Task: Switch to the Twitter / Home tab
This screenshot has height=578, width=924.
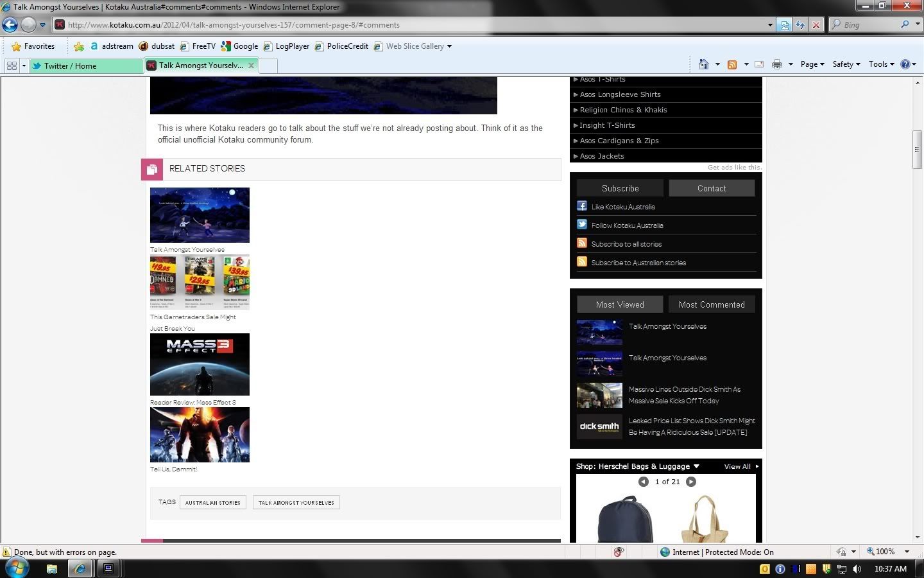Action: pyautogui.click(x=87, y=66)
